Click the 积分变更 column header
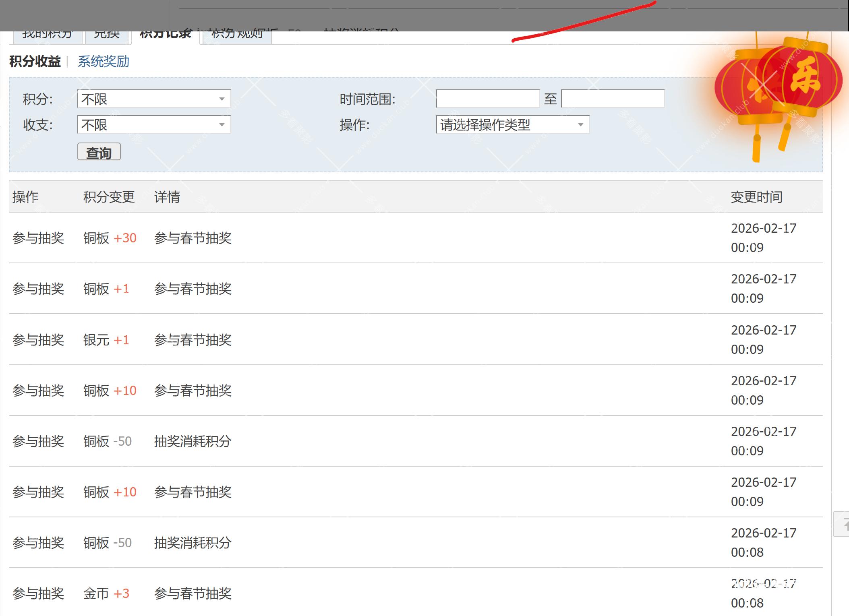The height and width of the screenshot is (616, 849). pos(109,197)
